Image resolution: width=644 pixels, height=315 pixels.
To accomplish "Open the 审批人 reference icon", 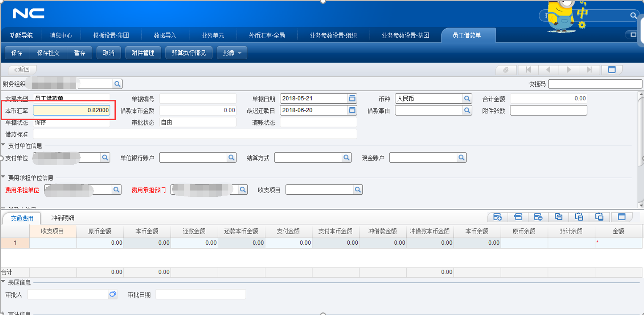I will coord(112,294).
